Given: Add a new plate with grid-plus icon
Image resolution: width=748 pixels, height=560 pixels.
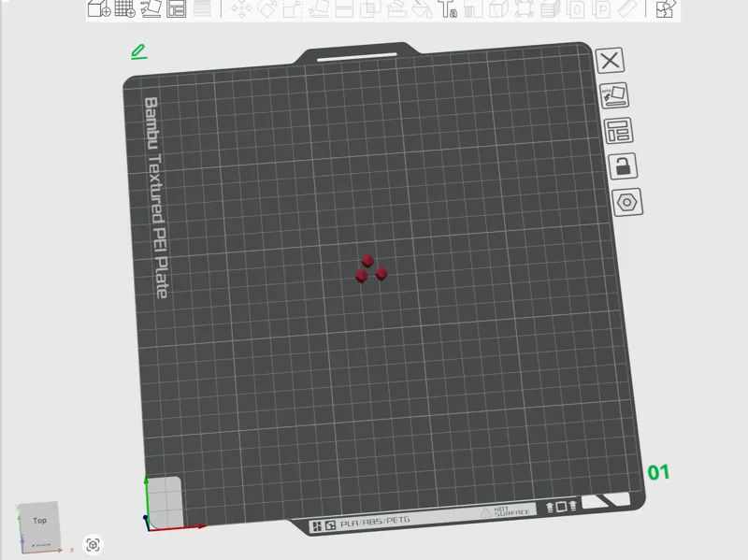Looking at the screenshot, I should point(125,8).
